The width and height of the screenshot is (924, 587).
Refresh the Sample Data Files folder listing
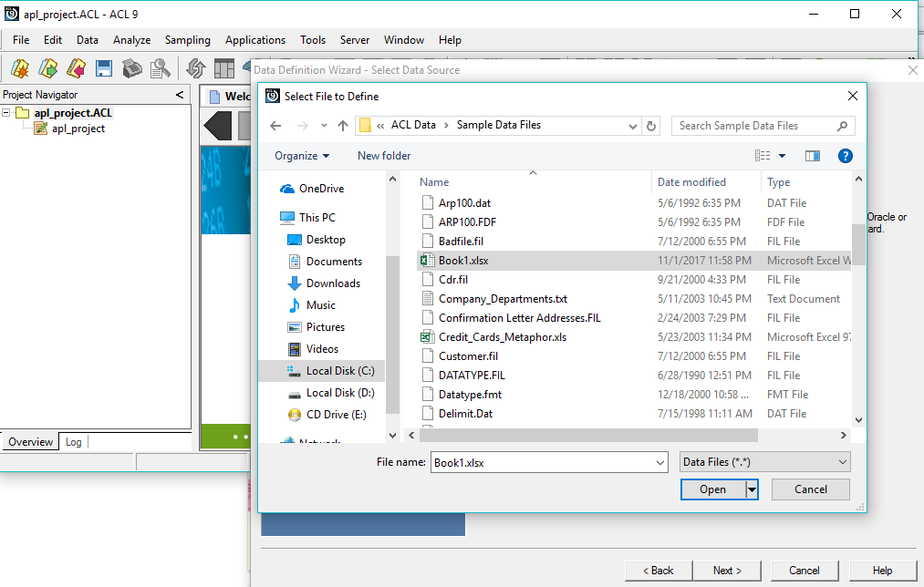[651, 126]
